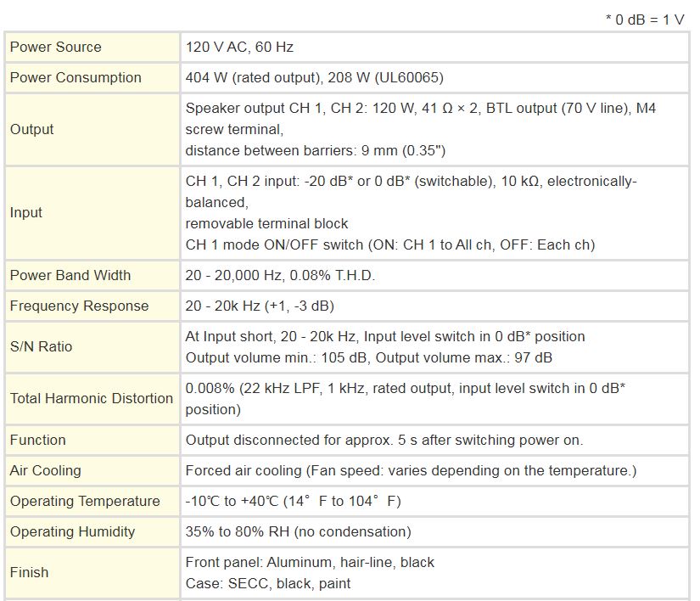The image size is (700, 601).
Task: Click the '* 0 dB = 1 V' footnote
Action: click(x=645, y=20)
